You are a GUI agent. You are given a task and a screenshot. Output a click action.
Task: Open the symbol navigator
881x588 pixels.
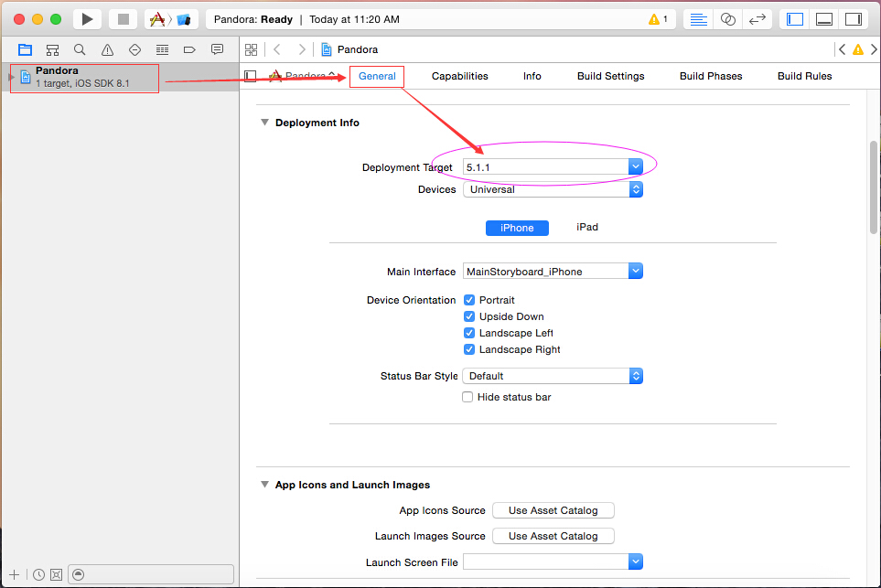(x=52, y=50)
